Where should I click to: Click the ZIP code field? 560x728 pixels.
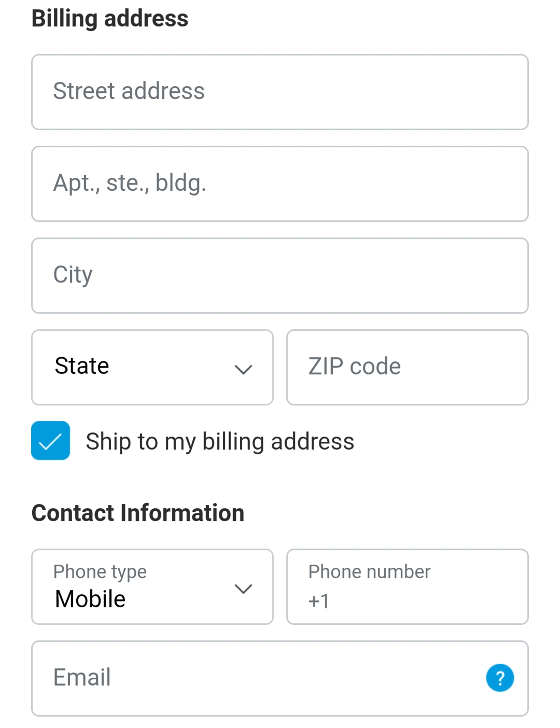408,367
